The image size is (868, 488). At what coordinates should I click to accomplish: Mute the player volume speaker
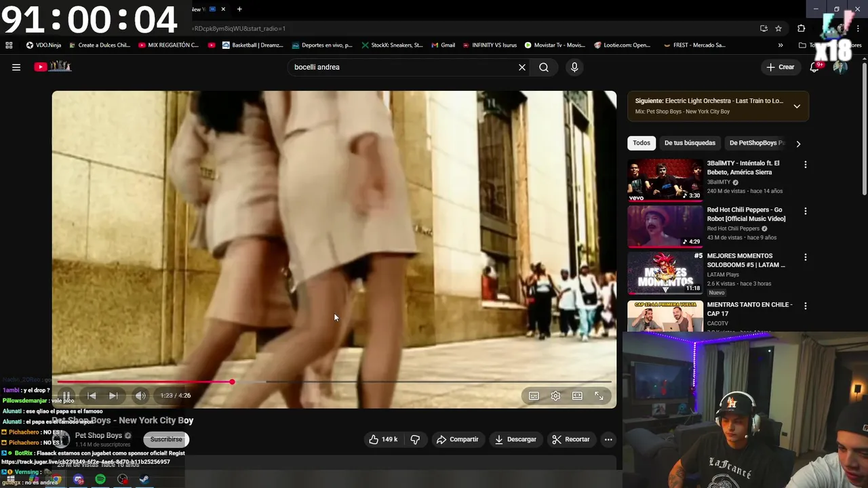[140, 396]
